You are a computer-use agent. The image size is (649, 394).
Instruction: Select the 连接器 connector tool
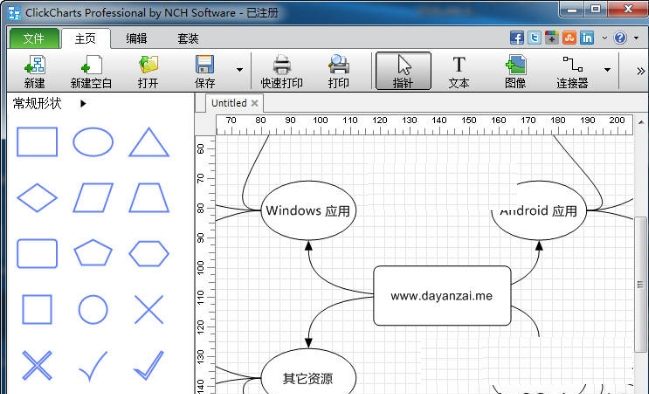coord(572,71)
